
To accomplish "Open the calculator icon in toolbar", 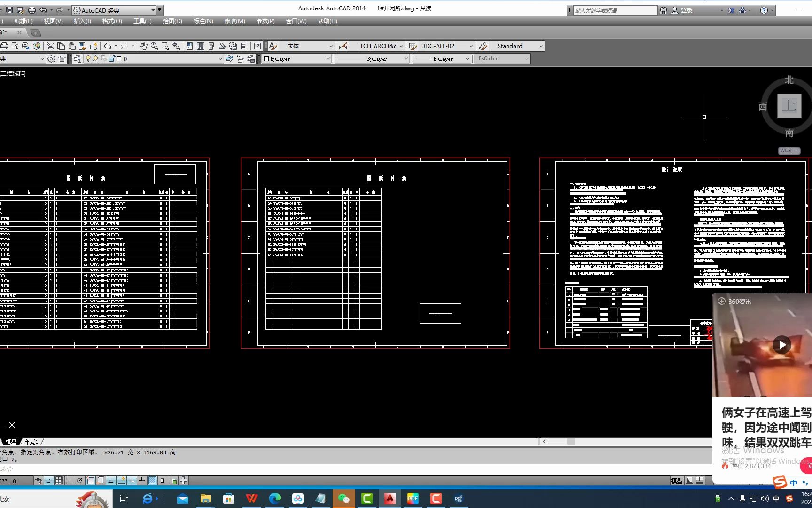I will coord(243,46).
